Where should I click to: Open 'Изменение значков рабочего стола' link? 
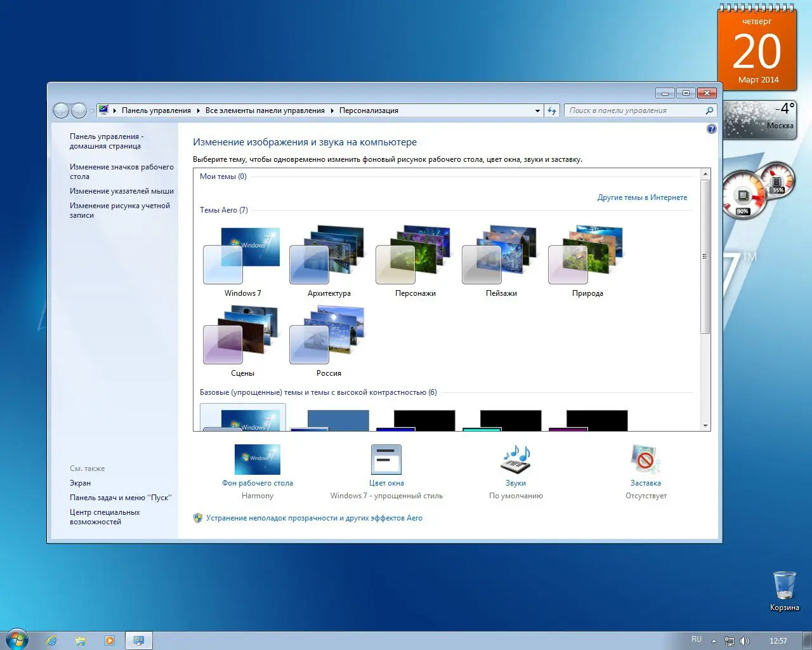point(121,171)
